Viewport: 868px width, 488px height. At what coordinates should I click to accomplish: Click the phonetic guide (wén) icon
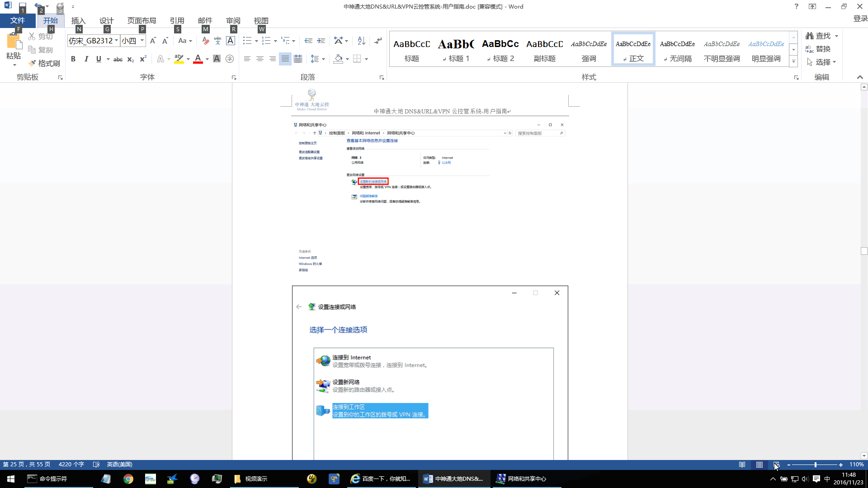click(218, 41)
